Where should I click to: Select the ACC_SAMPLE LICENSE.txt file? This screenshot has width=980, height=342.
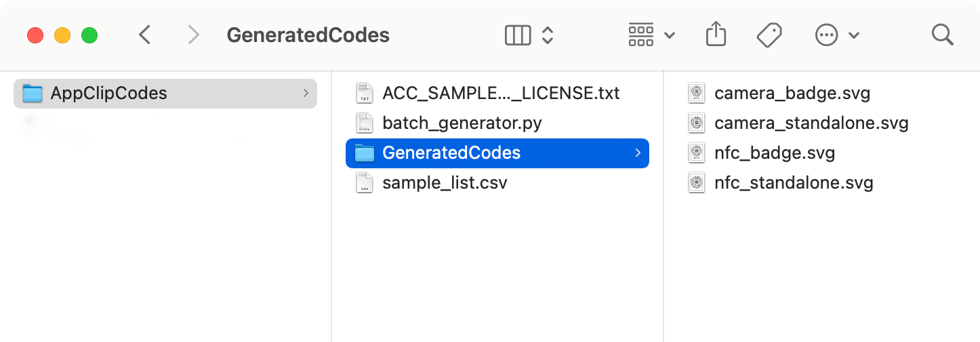500,94
